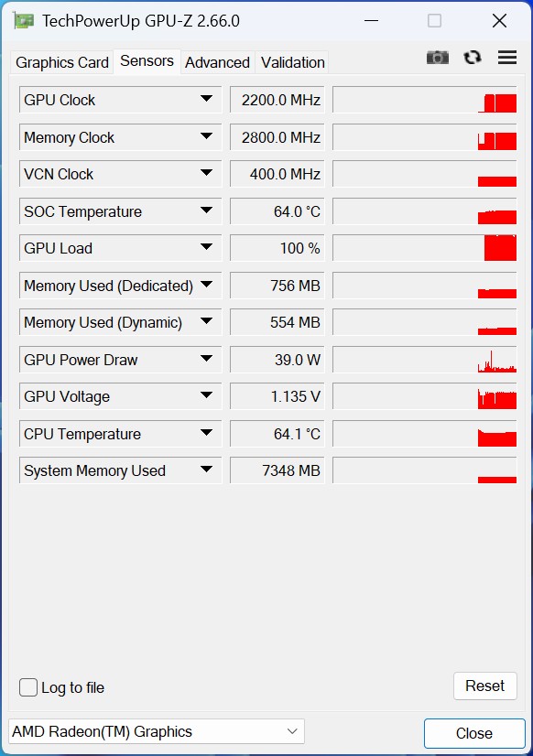The width and height of the screenshot is (533, 756).
Task: Expand the GPU Clock sensor dropdown
Action: pyautogui.click(x=206, y=99)
